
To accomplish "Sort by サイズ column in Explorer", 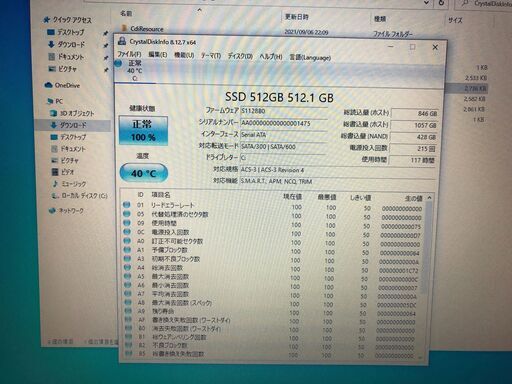I will [455, 20].
